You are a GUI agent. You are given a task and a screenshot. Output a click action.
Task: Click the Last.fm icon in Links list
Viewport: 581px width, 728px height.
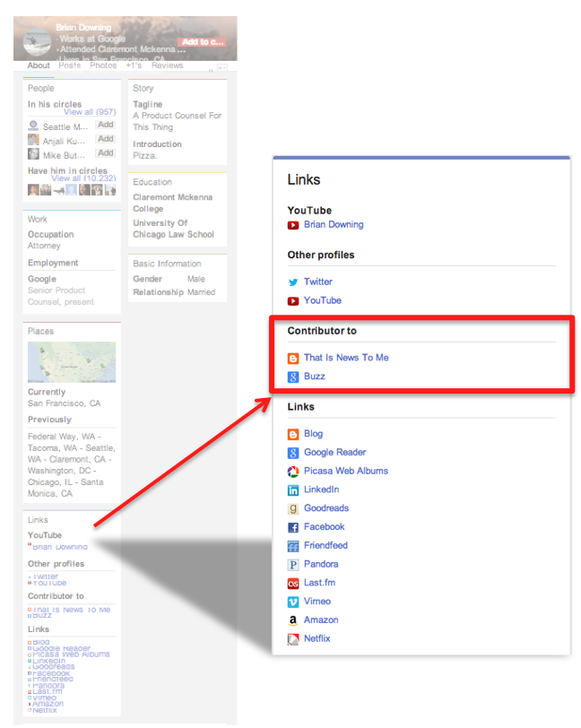(293, 584)
